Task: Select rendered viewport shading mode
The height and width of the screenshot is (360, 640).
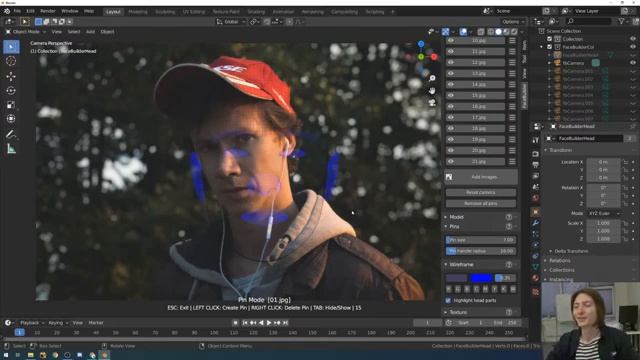Action: point(514,31)
